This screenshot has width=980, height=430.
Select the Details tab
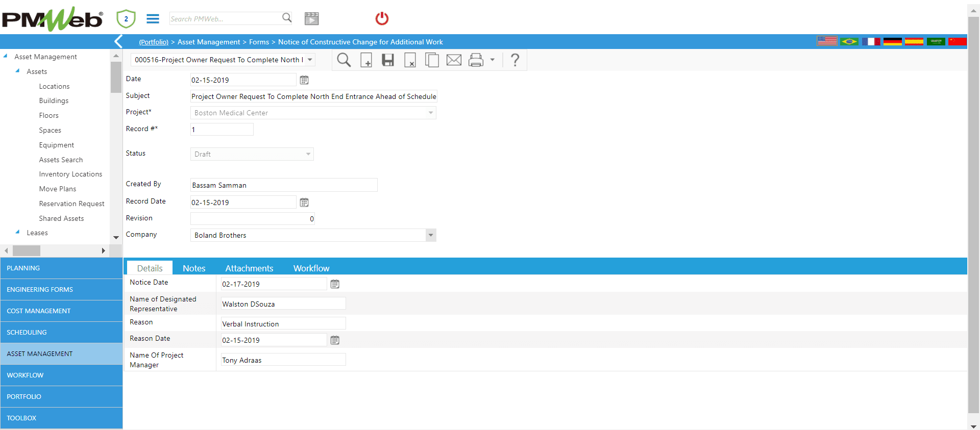coord(150,268)
